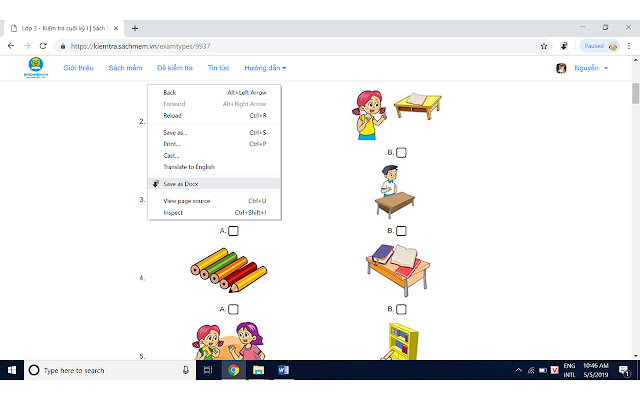The width and height of the screenshot is (640, 400).
Task: Check answer B for question 4
Action: click(401, 309)
